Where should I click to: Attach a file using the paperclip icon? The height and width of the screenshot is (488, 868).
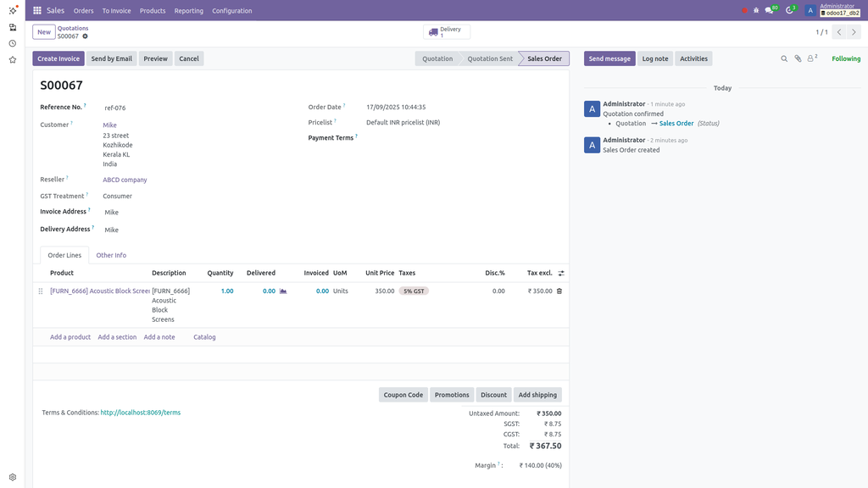click(x=797, y=58)
